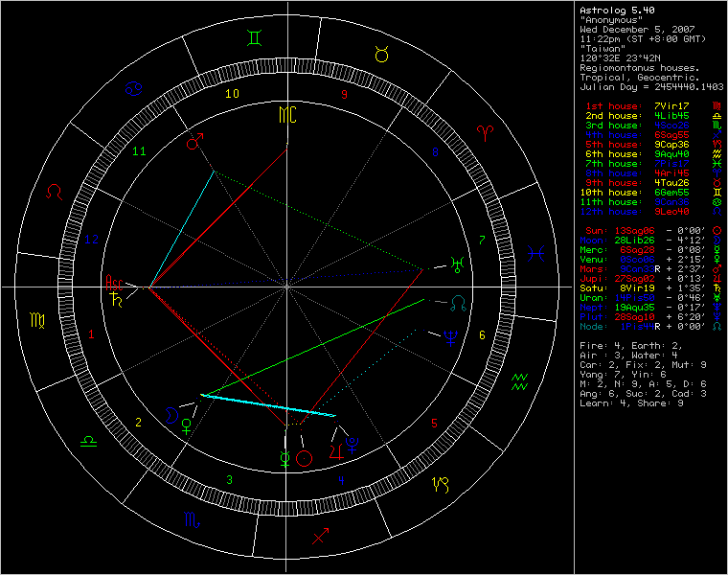The image size is (728, 575).
Task: Click the 'Ang: 6, Suc: 2, Cad: 3' line
Action: 643,394
